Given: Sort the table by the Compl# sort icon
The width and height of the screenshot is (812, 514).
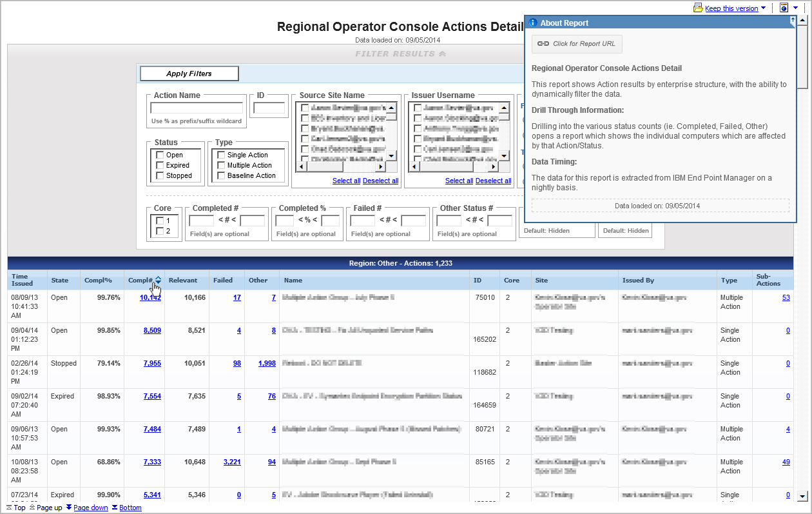Looking at the screenshot, I should [x=158, y=281].
